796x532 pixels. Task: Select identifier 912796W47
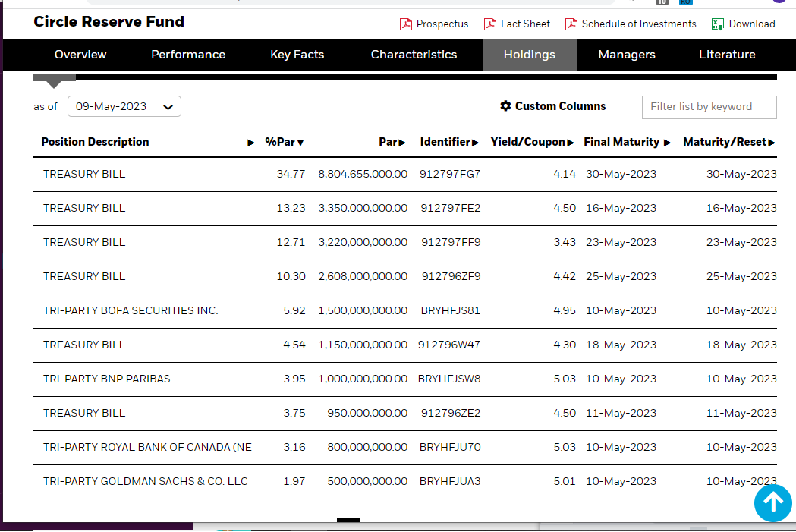pos(449,345)
